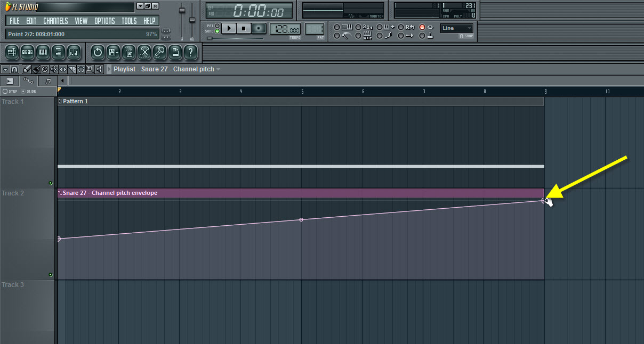Toggle step editing mode LED

pyautogui.click(x=379, y=36)
